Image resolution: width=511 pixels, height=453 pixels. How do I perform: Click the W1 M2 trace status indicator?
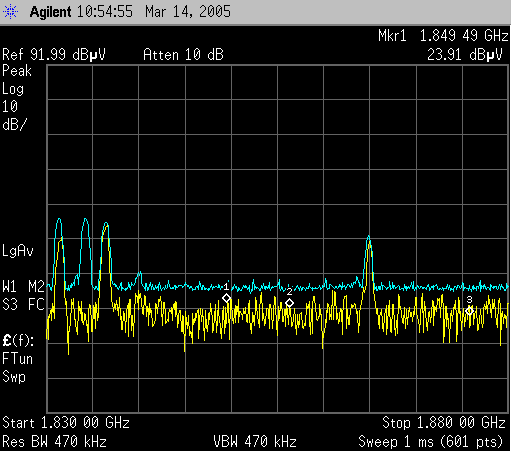[x=23, y=286]
